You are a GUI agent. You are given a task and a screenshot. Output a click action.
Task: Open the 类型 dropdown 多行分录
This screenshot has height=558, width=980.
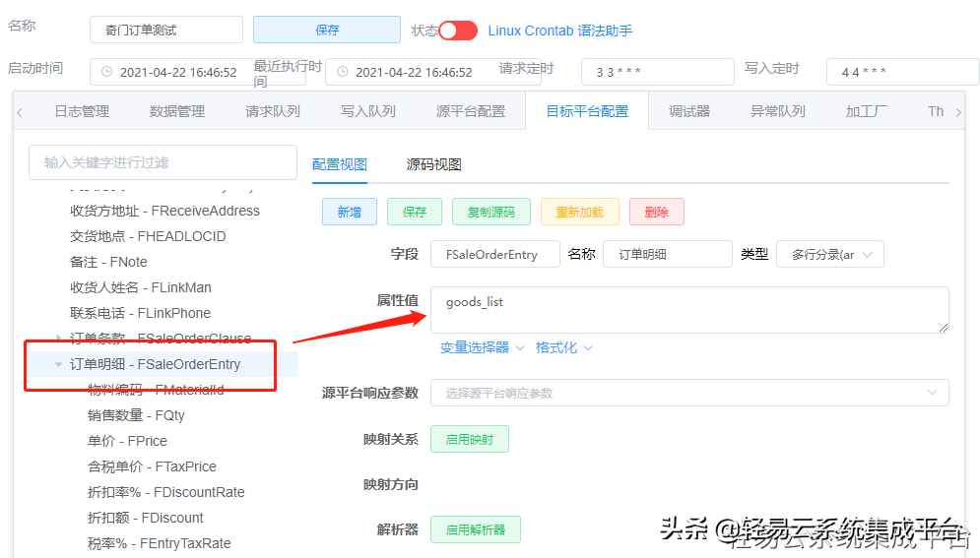[x=830, y=254]
